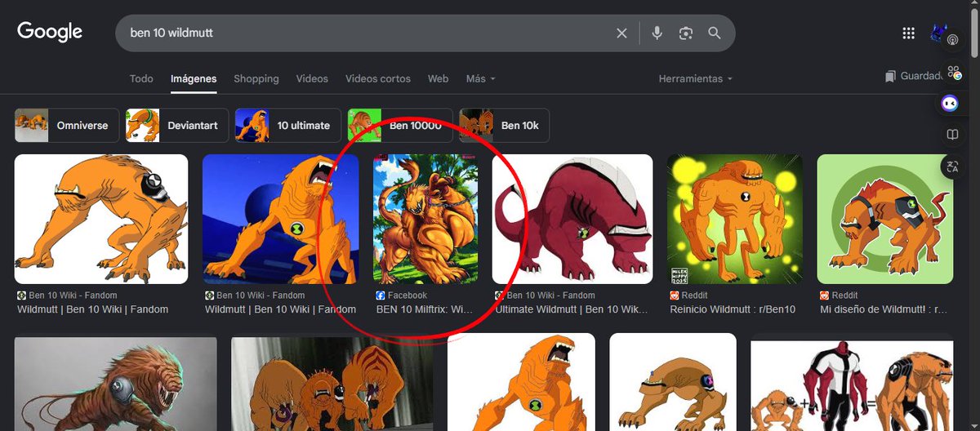Screen dimensions: 980x431
Task: Click the Google logo
Action: click(x=50, y=33)
